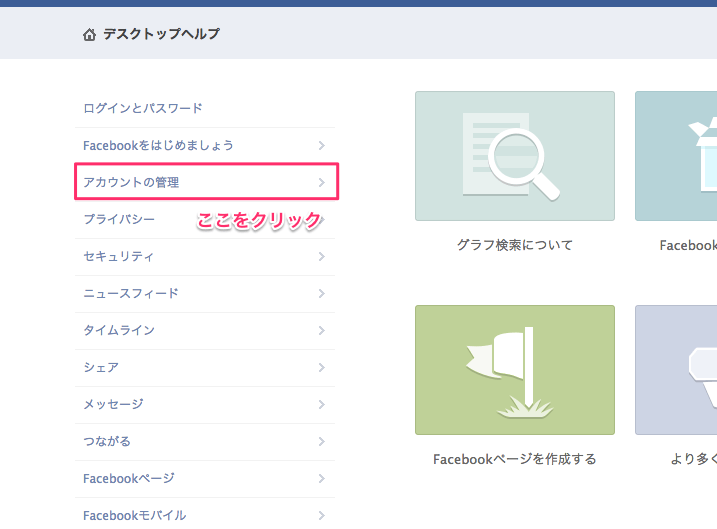
Task: Click the lavender tile at bottom right
Action: click(x=676, y=370)
